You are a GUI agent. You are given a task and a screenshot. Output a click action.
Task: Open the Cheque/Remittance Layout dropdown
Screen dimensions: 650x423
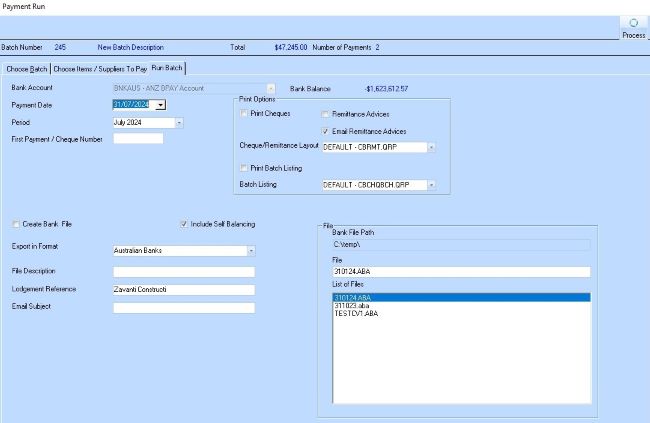click(431, 147)
